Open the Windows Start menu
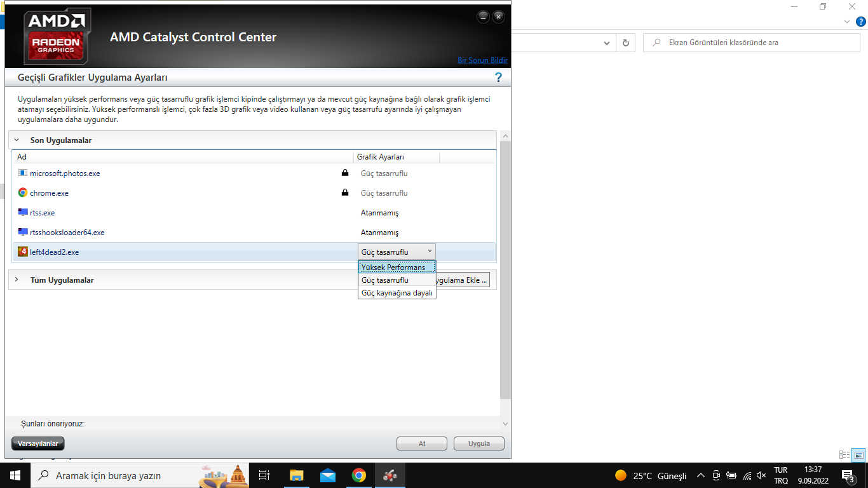The image size is (868, 488). pos(15,475)
